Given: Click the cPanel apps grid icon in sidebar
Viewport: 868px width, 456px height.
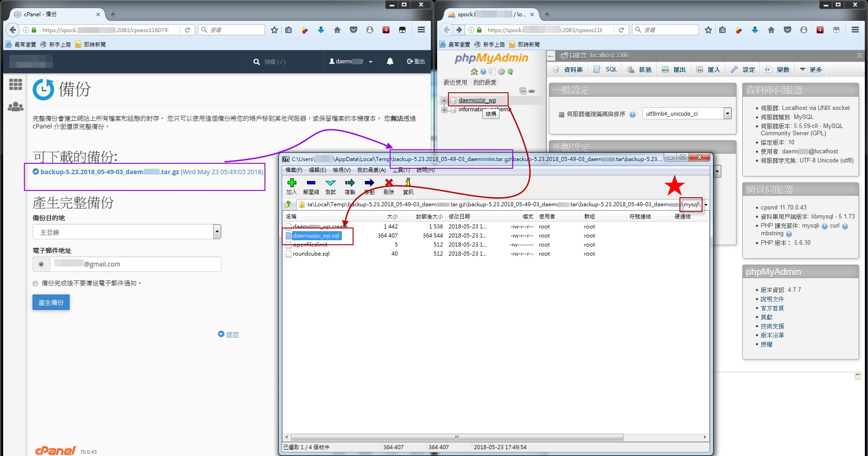Looking at the screenshot, I should (x=16, y=84).
